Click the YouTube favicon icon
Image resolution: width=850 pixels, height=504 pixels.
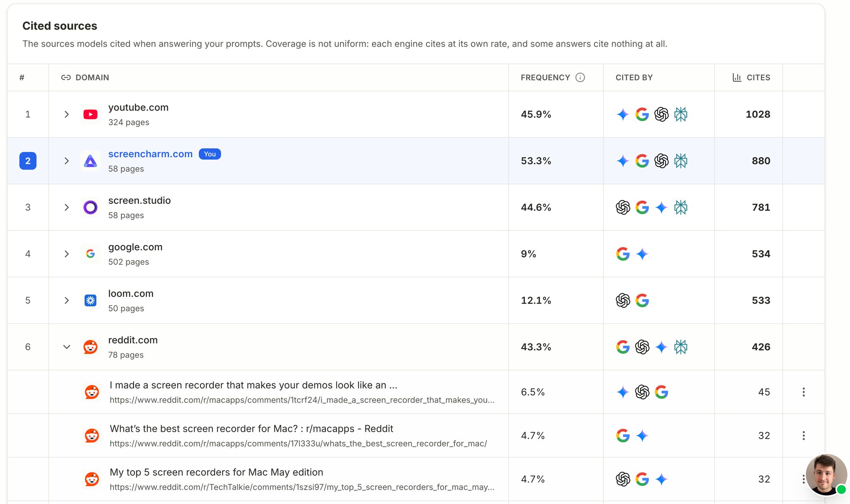[90, 114]
